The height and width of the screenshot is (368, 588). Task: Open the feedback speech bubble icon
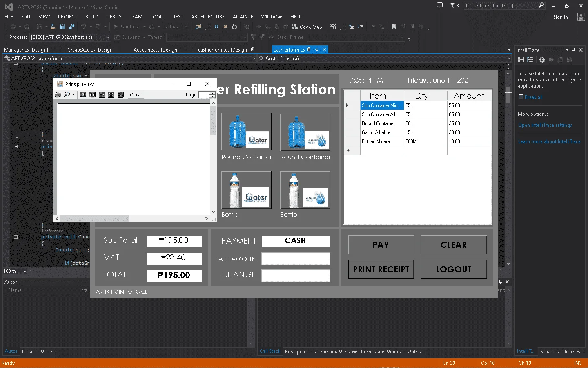pyautogui.click(x=440, y=5)
